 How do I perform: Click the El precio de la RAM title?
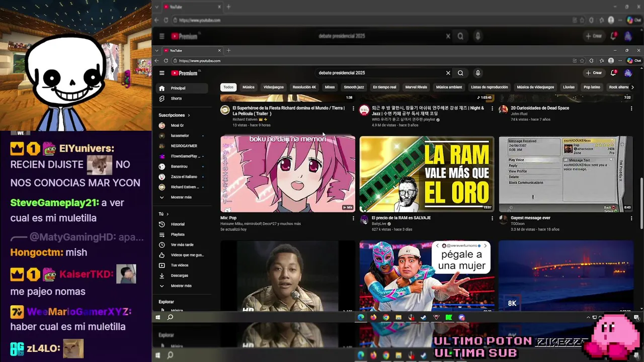401,218
